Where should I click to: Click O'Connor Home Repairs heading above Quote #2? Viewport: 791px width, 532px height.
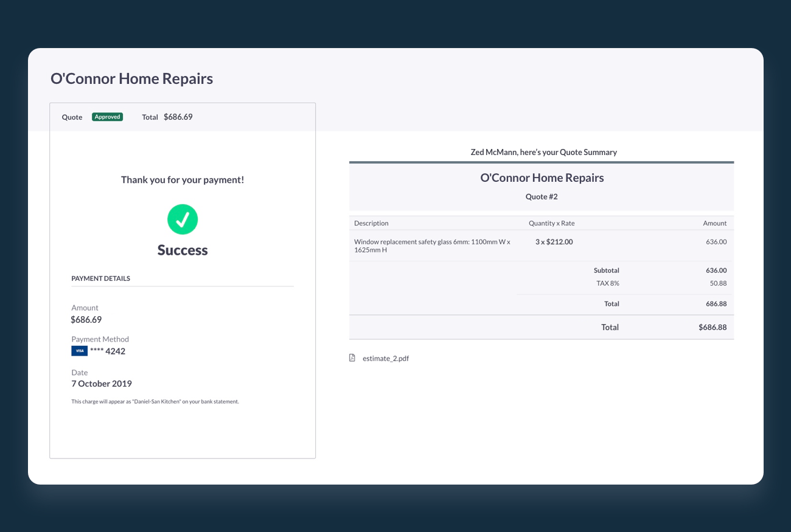click(542, 178)
